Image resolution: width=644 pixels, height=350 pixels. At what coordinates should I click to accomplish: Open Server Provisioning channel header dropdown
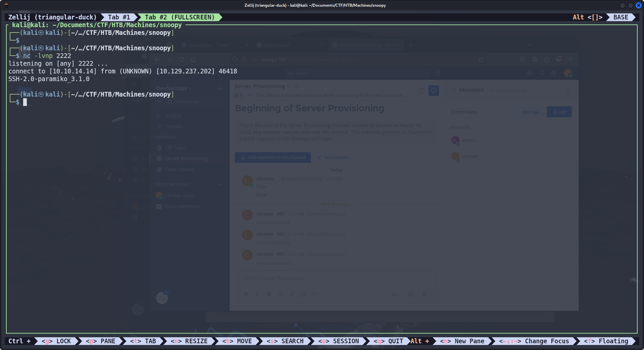(262, 86)
